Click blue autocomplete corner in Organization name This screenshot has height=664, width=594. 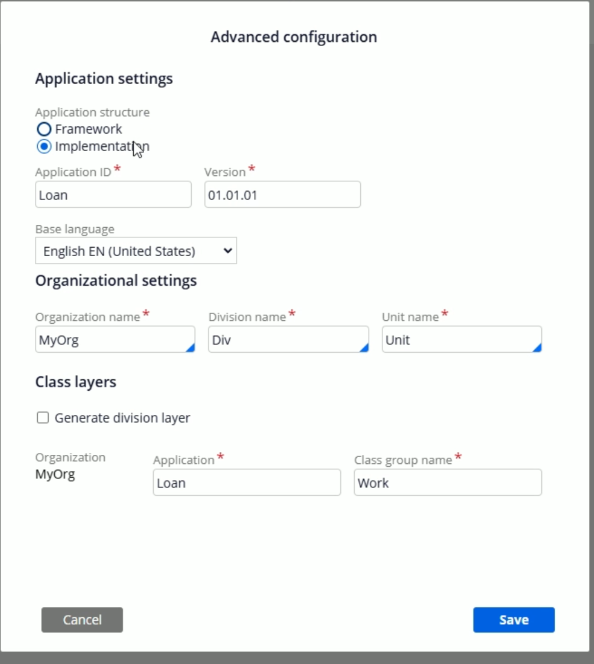(x=191, y=348)
